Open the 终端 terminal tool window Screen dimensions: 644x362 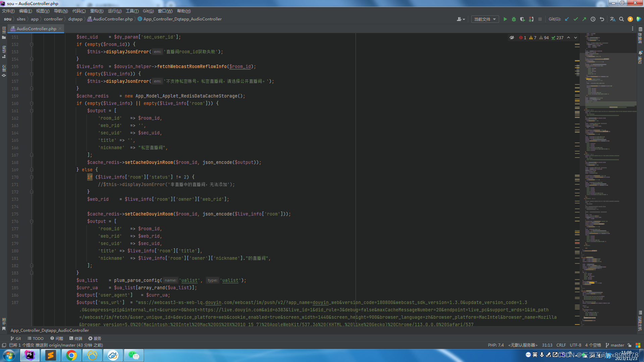(x=76, y=339)
